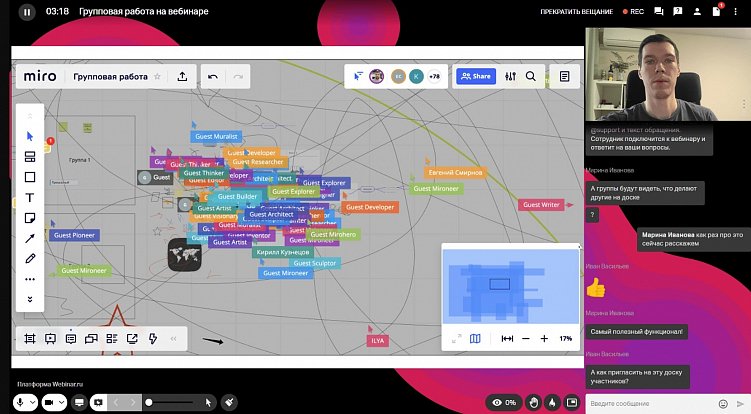
Task: Open microphone options dropdown arrow
Action: [x=32, y=402]
